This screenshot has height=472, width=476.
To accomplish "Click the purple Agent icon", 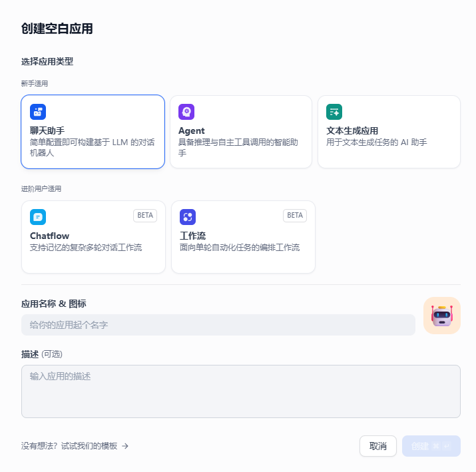I will 186,112.
